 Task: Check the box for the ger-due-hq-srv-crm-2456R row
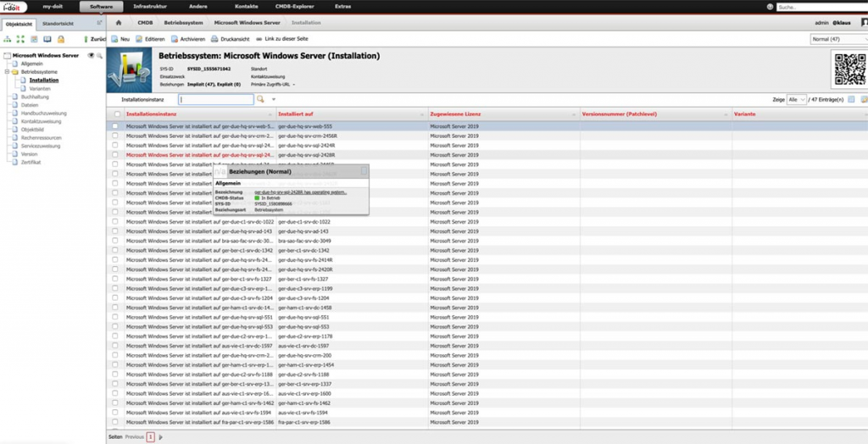point(116,136)
